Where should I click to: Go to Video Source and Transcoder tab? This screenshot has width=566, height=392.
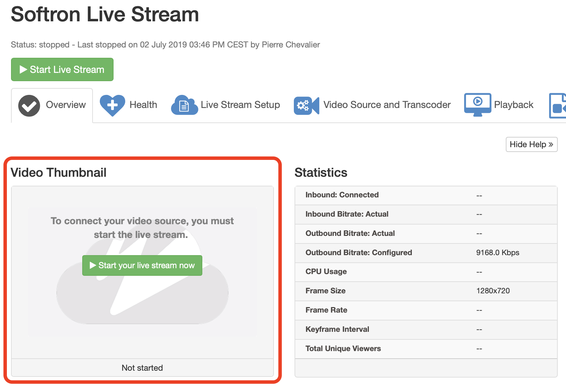[372, 105]
